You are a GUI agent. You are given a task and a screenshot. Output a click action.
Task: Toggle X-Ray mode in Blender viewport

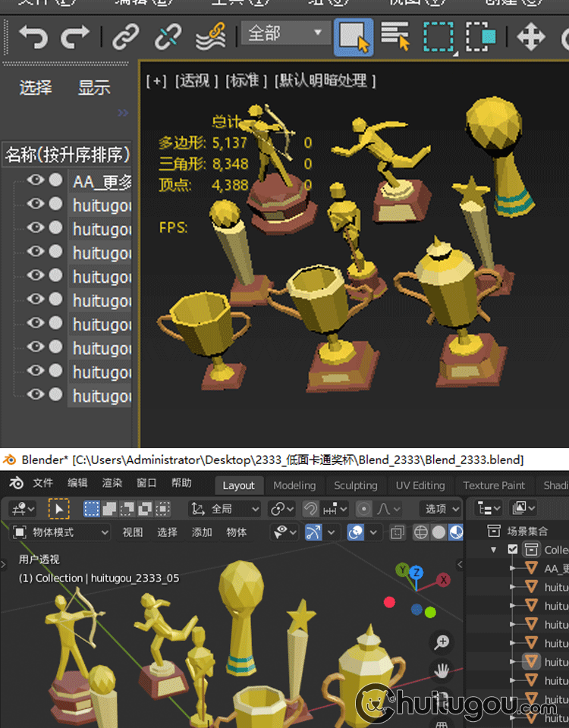(x=397, y=532)
